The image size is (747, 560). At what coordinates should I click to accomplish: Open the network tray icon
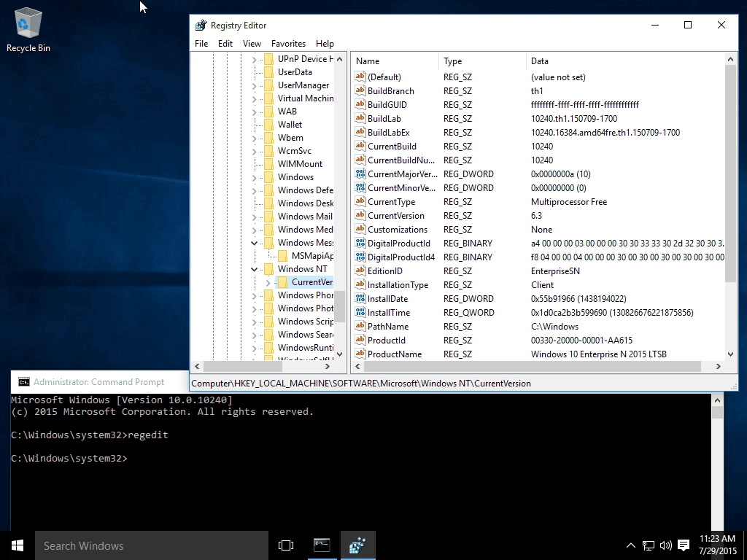(x=649, y=545)
